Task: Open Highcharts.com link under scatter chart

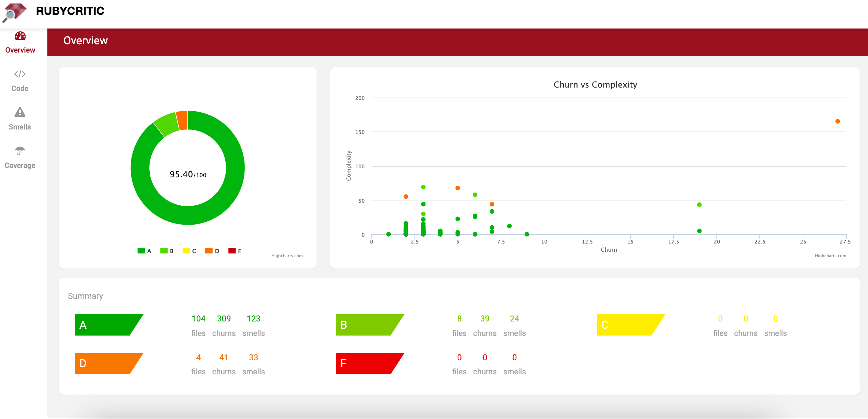Action: tap(830, 256)
